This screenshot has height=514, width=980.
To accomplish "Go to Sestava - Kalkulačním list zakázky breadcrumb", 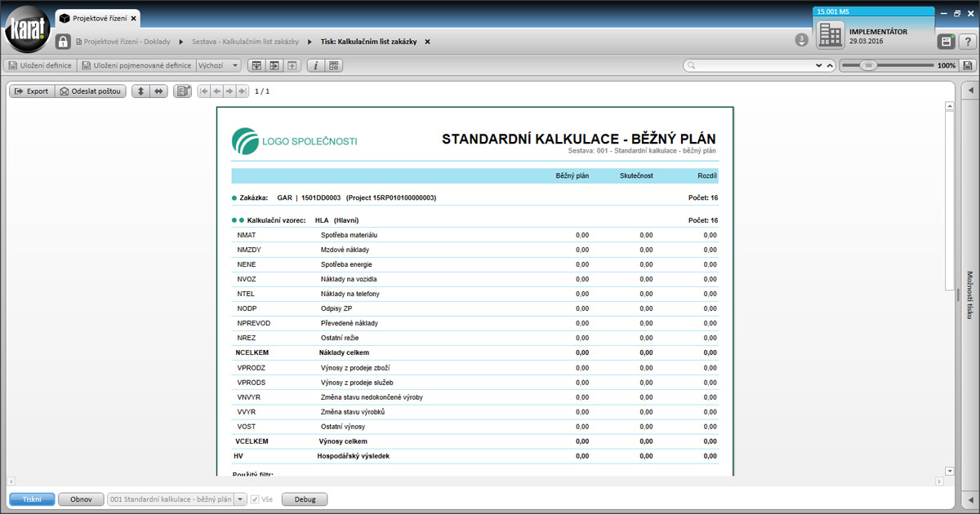I will (x=245, y=42).
